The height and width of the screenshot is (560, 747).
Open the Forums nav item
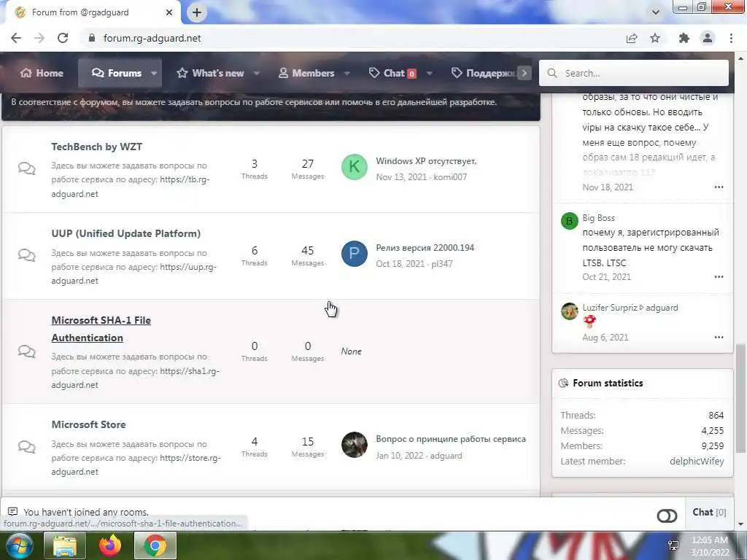(x=117, y=73)
